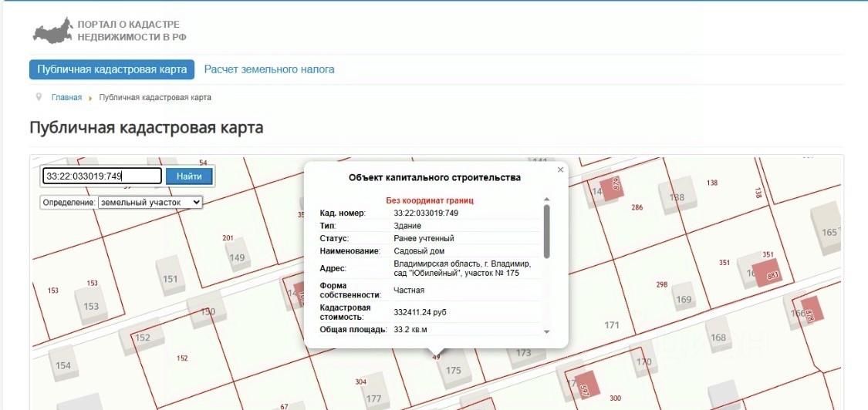
Task: Select the building labeled 154 on map
Action: 64,365
